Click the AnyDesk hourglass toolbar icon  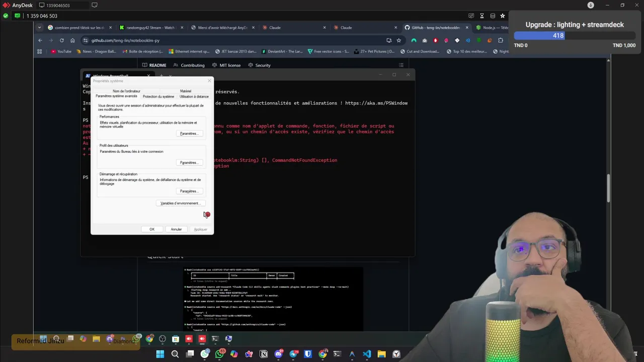(x=481, y=16)
